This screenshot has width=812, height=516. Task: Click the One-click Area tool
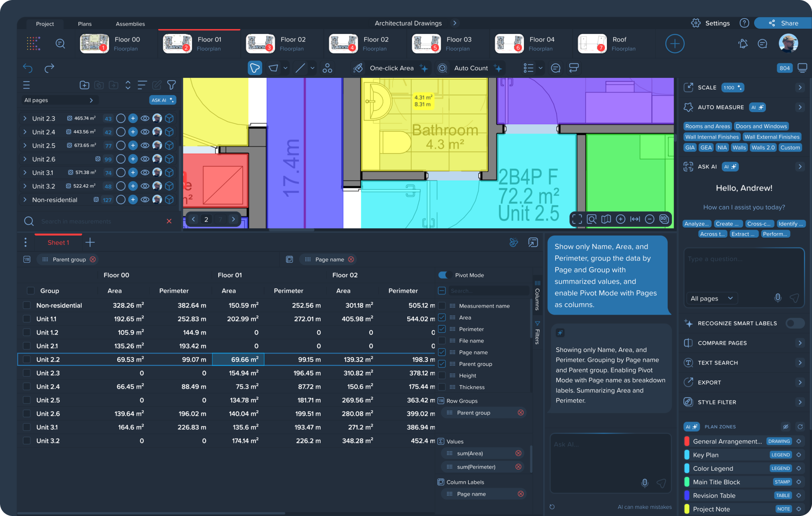(x=391, y=68)
